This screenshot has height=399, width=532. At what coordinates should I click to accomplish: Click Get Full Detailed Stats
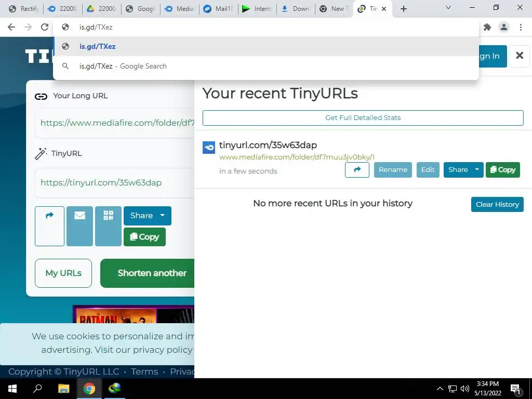pos(363,118)
